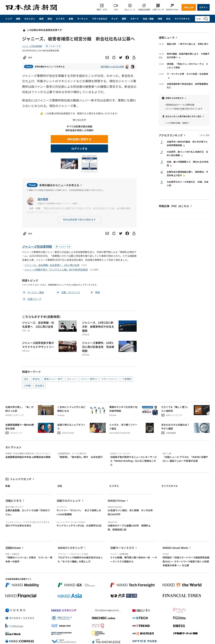The height and width of the screenshot is (644, 215).
Task: Click the share icon below the Think section
Action: pos(134,234)
